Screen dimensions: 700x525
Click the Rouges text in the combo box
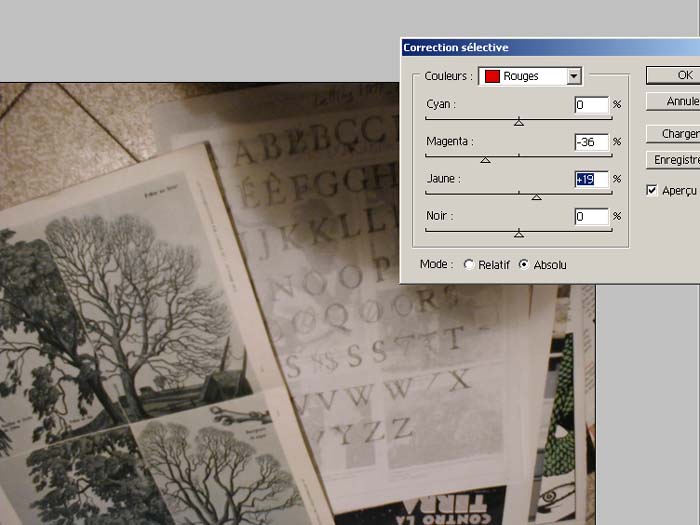pyautogui.click(x=521, y=76)
